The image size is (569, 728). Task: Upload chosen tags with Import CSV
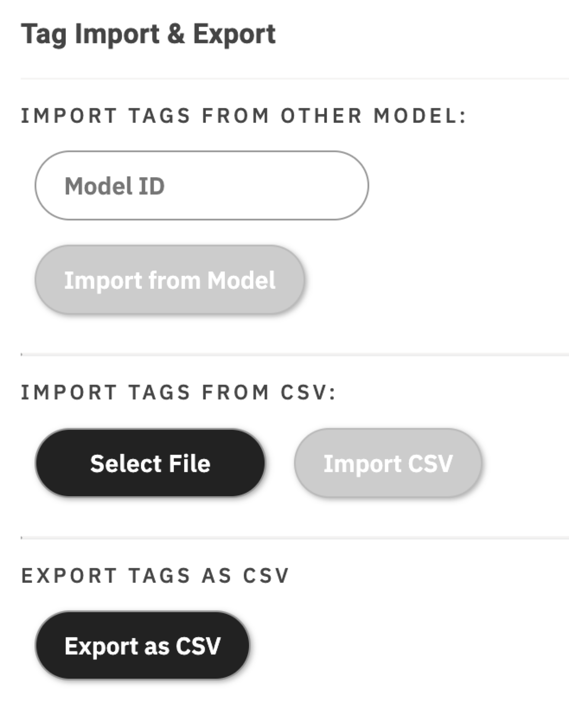point(388,463)
